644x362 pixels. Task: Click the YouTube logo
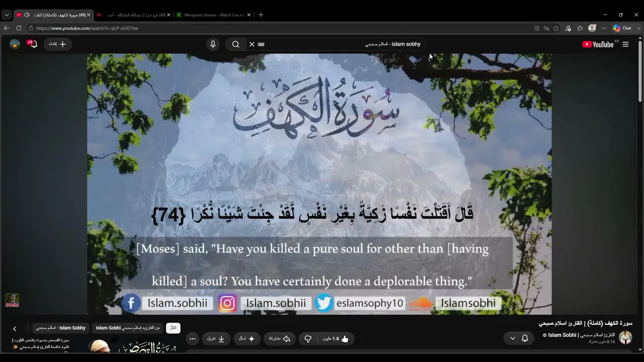point(598,44)
